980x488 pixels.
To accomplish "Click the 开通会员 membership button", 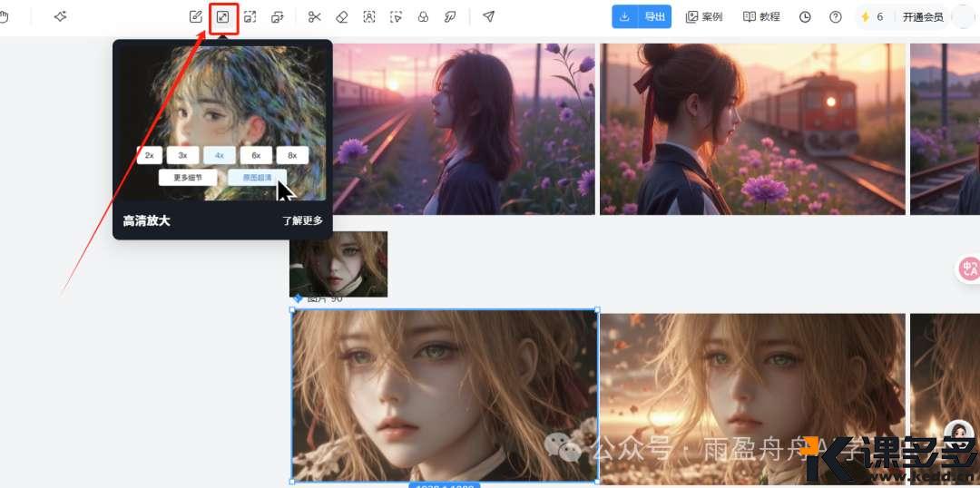I will coord(922,16).
